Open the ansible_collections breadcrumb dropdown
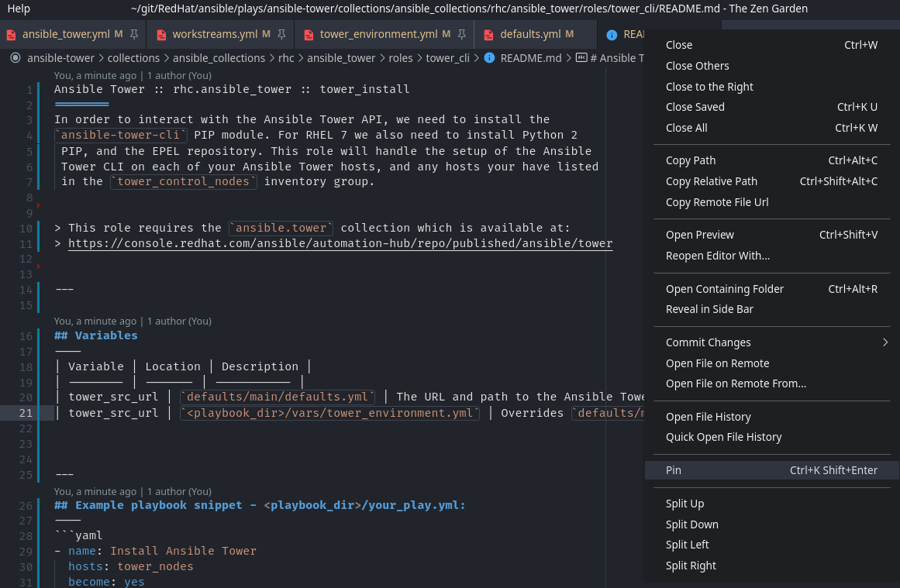Screen dimensions: 900x588 pos(219,58)
